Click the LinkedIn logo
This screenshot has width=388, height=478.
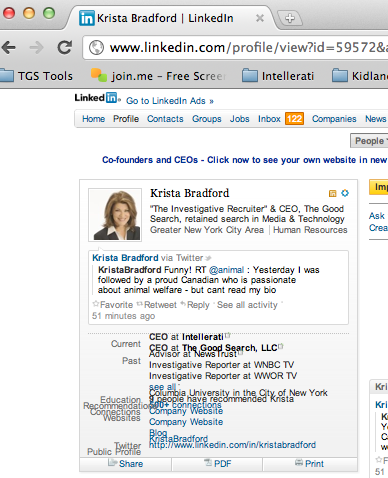[97, 98]
